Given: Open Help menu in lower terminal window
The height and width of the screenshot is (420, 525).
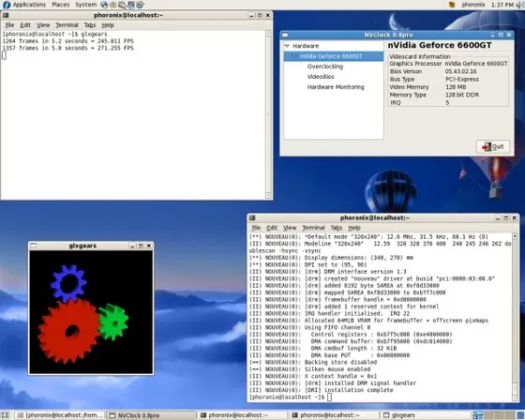Looking at the screenshot, I should coord(354,228).
